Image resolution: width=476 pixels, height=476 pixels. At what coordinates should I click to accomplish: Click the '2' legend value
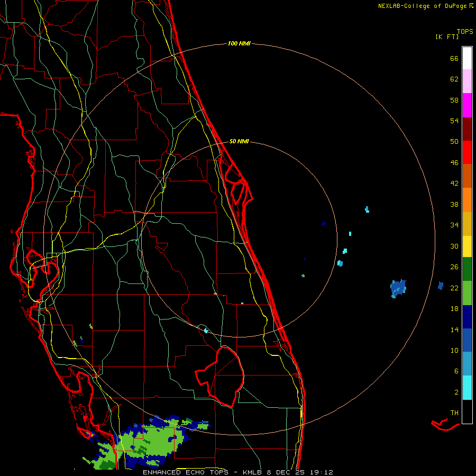click(456, 392)
